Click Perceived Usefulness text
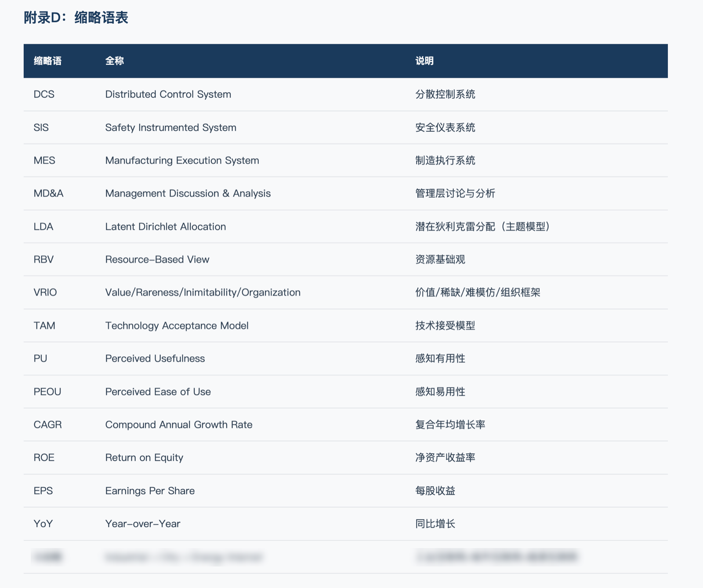Viewport: 703px width, 588px height. (155, 358)
